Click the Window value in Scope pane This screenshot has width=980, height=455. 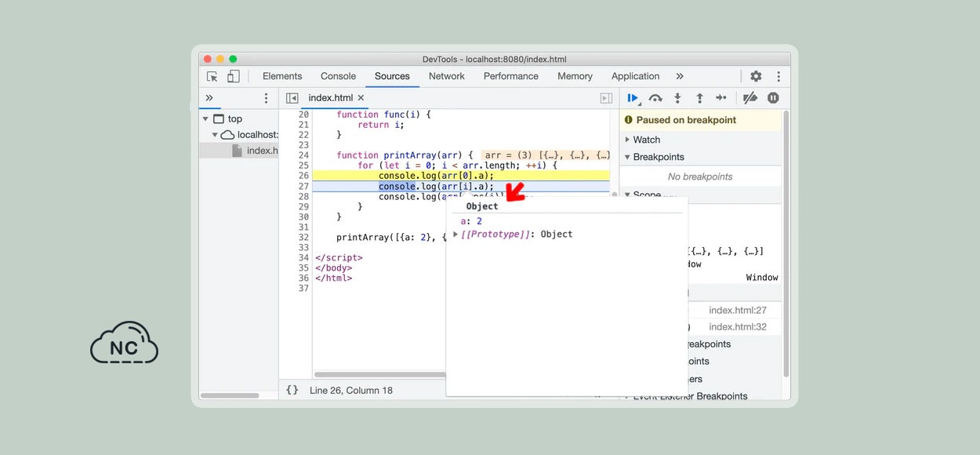pyautogui.click(x=762, y=278)
